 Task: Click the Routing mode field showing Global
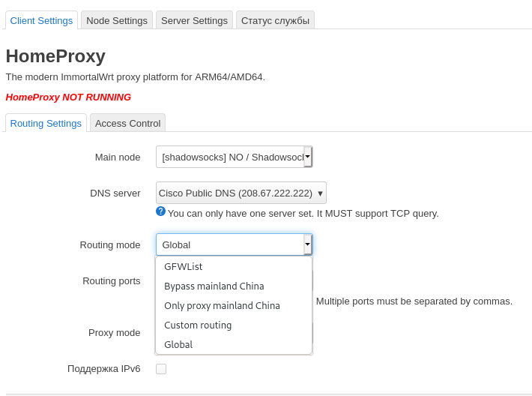229,244
